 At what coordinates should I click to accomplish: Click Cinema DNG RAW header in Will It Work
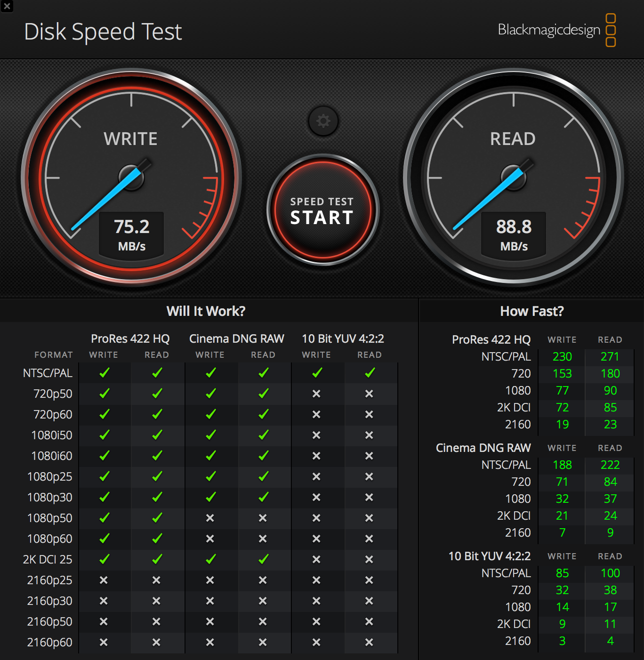(237, 339)
